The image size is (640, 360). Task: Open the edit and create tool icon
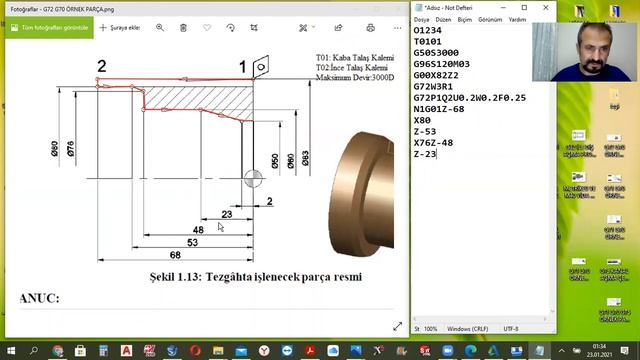(303, 28)
